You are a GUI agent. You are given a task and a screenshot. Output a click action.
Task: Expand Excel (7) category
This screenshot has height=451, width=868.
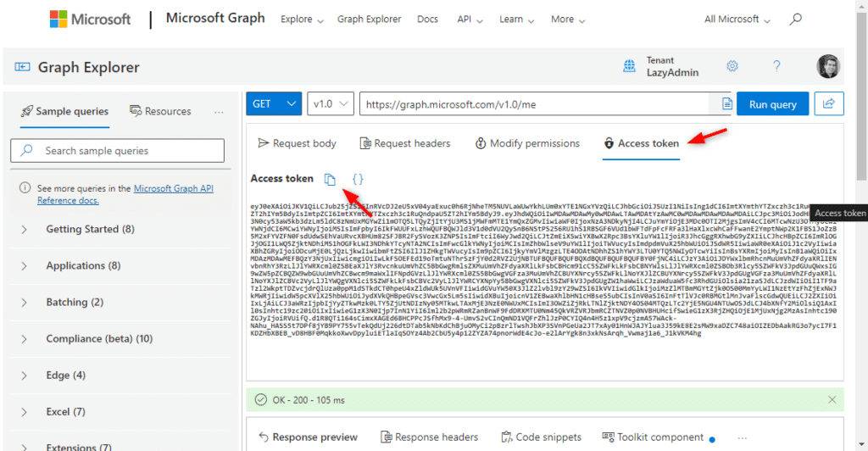point(120,412)
